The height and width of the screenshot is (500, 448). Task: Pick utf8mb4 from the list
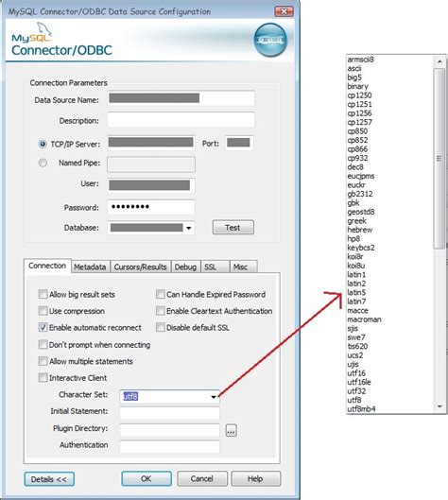click(x=361, y=409)
